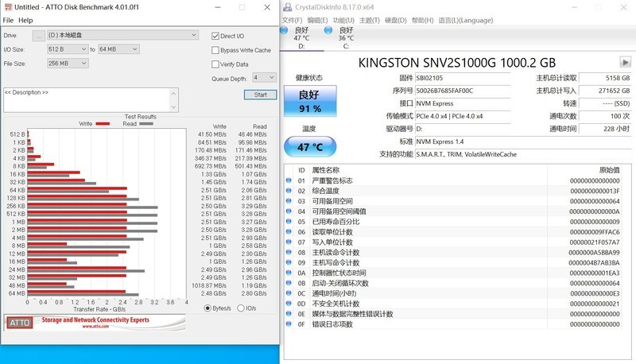The image size is (636, 364).
Task: Enable Bypass Write Cache checkbox
Action: tap(215, 50)
